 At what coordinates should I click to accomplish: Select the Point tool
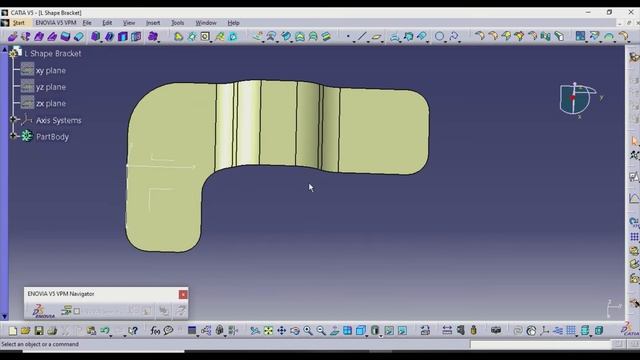[348, 37]
